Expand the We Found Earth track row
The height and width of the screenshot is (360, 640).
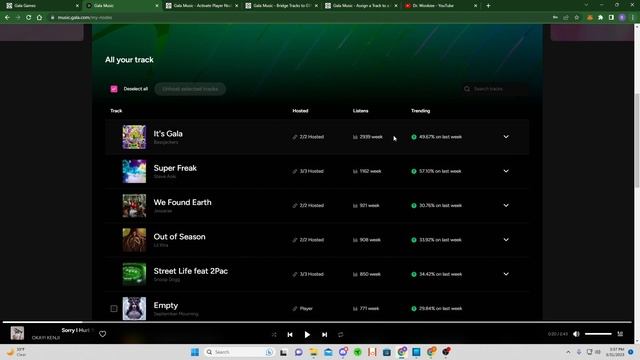coord(506,205)
